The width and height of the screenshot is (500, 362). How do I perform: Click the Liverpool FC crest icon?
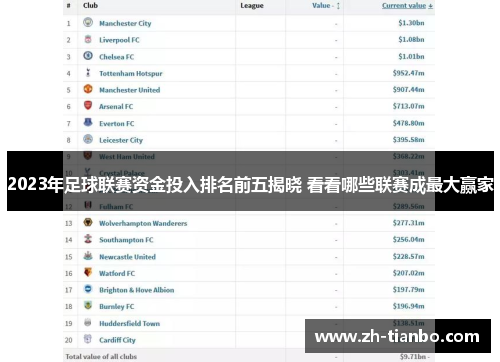point(88,39)
